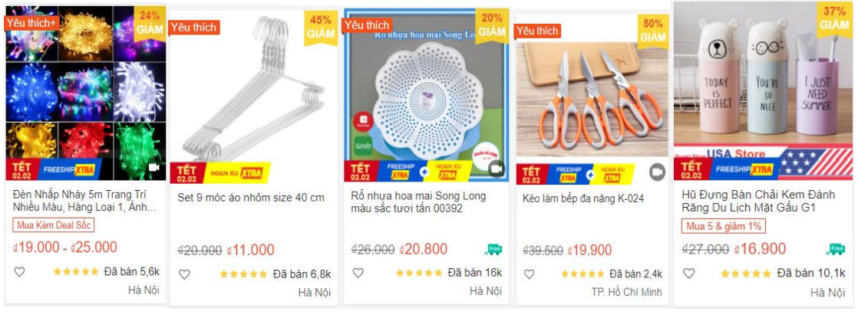Heart the bear toothbrush holder

pos(688,274)
